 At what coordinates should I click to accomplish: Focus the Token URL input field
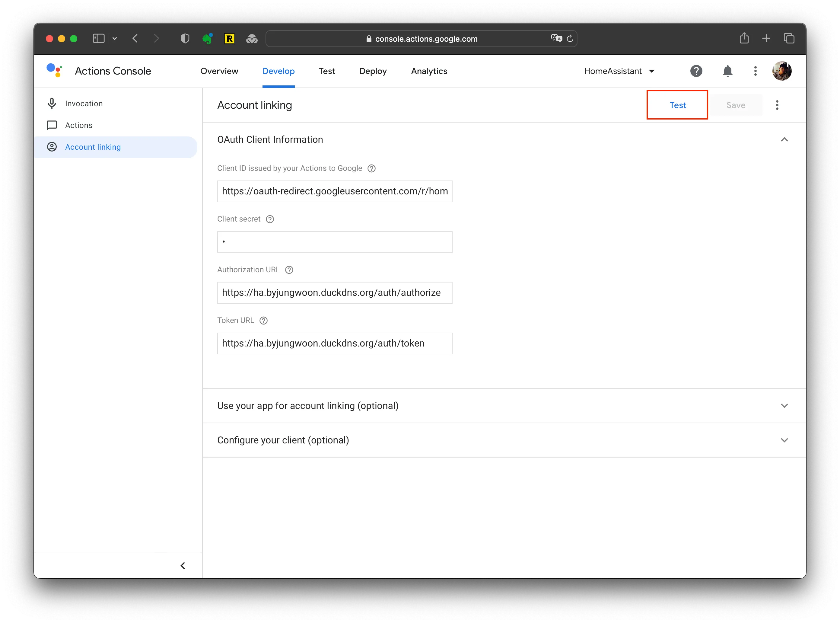click(x=335, y=343)
